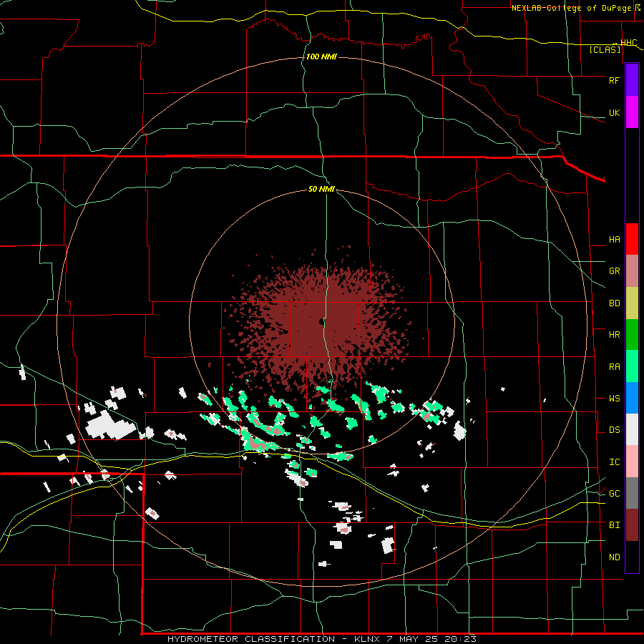
Task: Click the GC gray legend swatch
Action: click(x=632, y=493)
